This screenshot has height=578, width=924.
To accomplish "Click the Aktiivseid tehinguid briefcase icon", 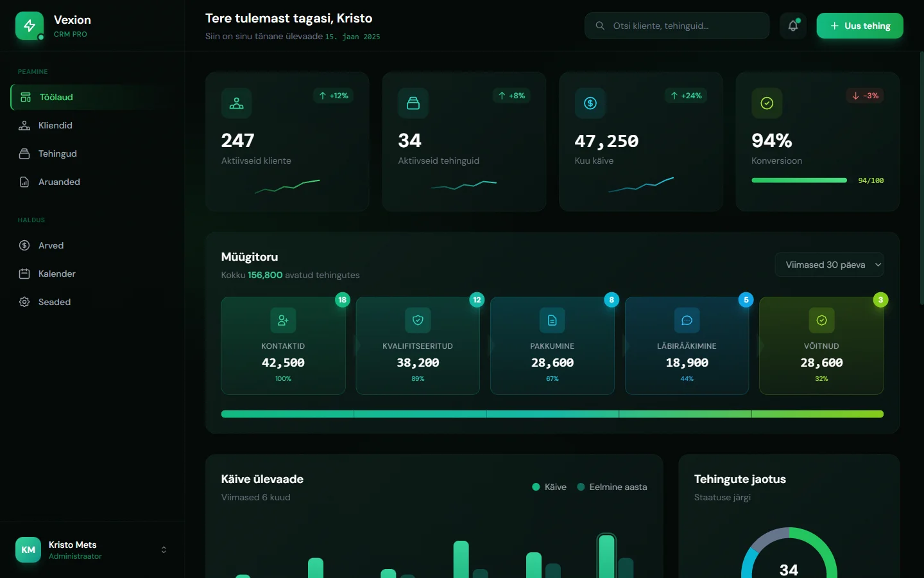I will [413, 103].
